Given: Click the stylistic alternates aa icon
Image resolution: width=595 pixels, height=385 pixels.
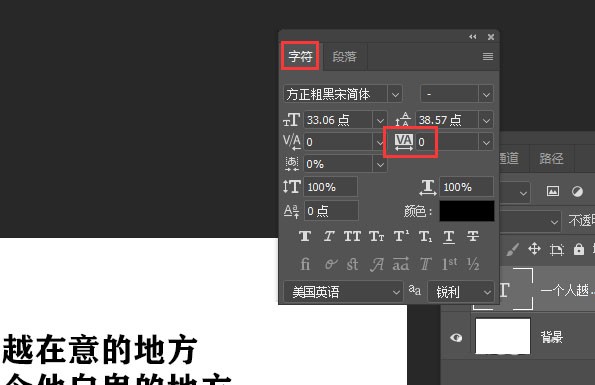Looking at the screenshot, I should tap(401, 264).
